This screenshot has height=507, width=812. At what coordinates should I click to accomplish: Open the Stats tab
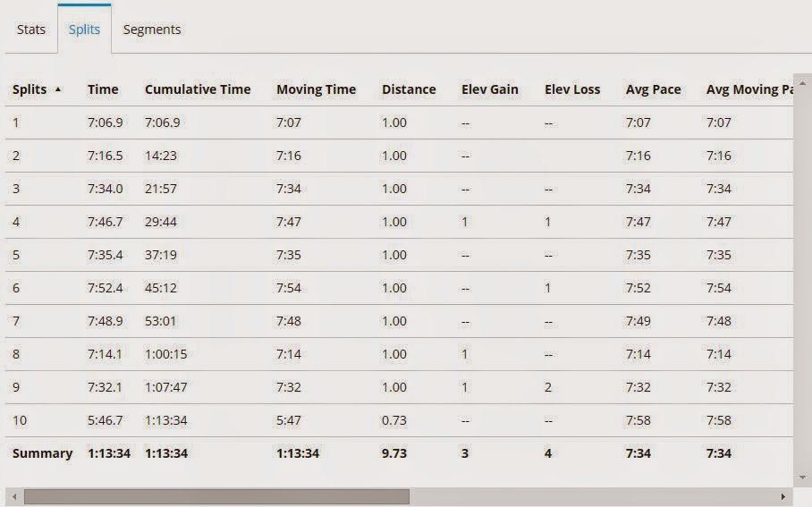coord(31,30)
